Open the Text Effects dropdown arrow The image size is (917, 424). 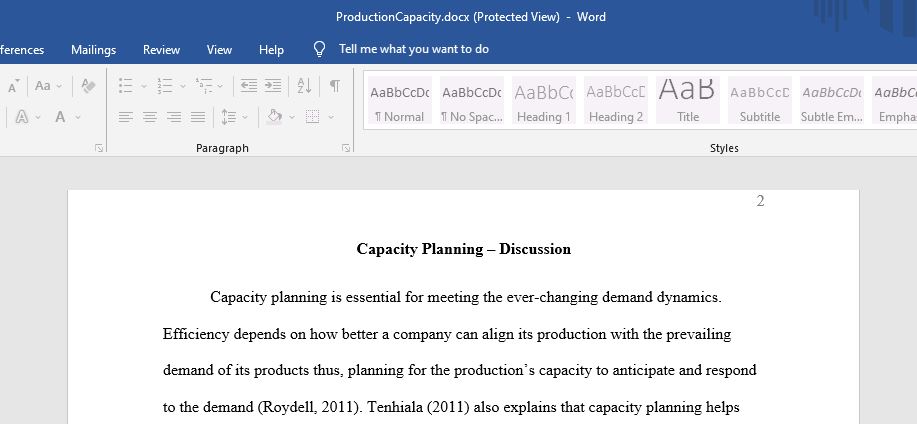click(x=38, y=118)
